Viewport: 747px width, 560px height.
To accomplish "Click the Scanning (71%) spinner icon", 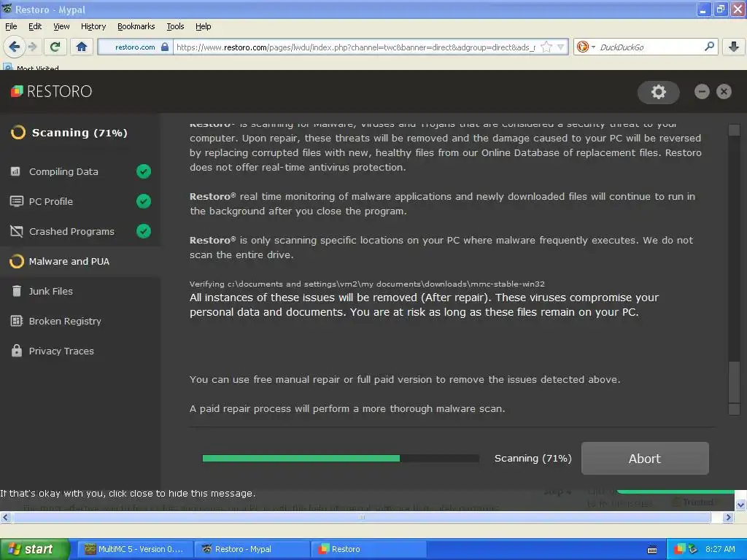I will click(x=18, y=133).
